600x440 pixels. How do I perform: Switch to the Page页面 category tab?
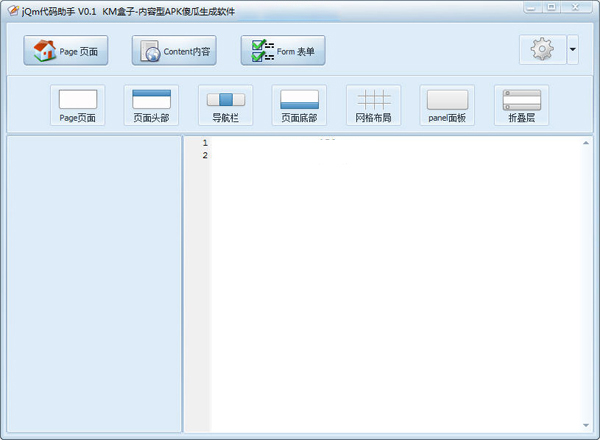[66, 50]
